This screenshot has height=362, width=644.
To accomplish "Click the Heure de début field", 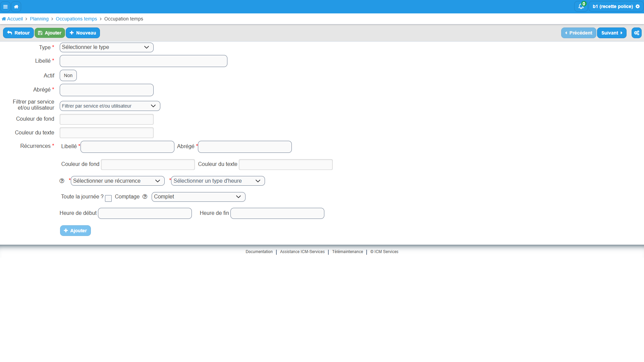I will click(x=145, y=214).
